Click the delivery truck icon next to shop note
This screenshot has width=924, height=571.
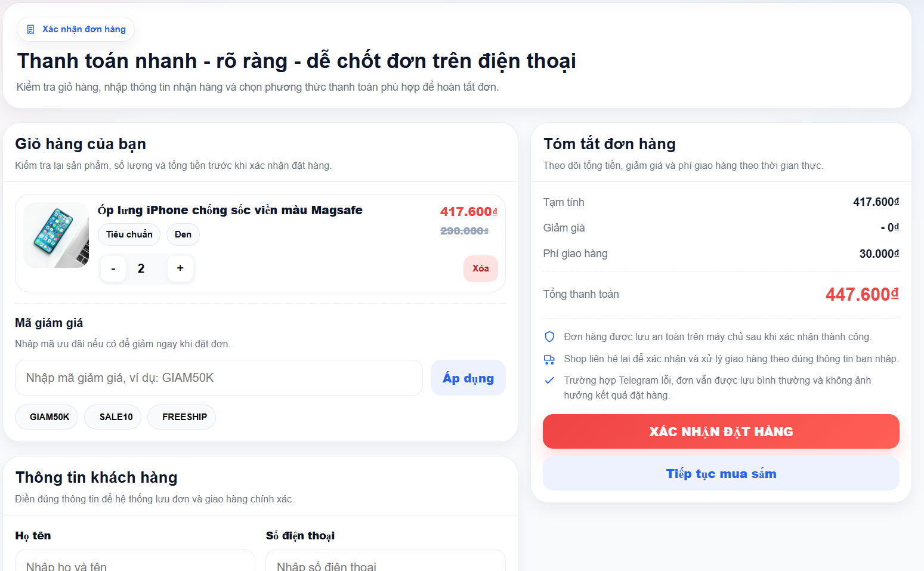(549, 359)
